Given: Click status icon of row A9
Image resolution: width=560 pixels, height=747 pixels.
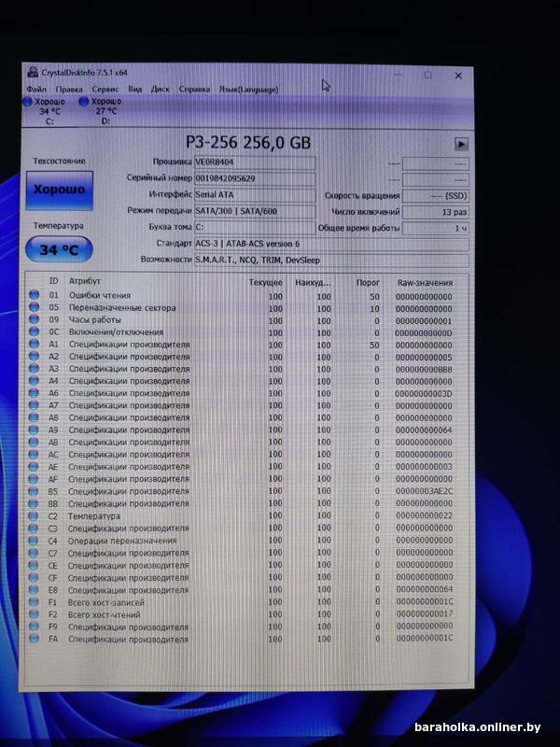Looking at the screenshot, I should pos(34,430).
